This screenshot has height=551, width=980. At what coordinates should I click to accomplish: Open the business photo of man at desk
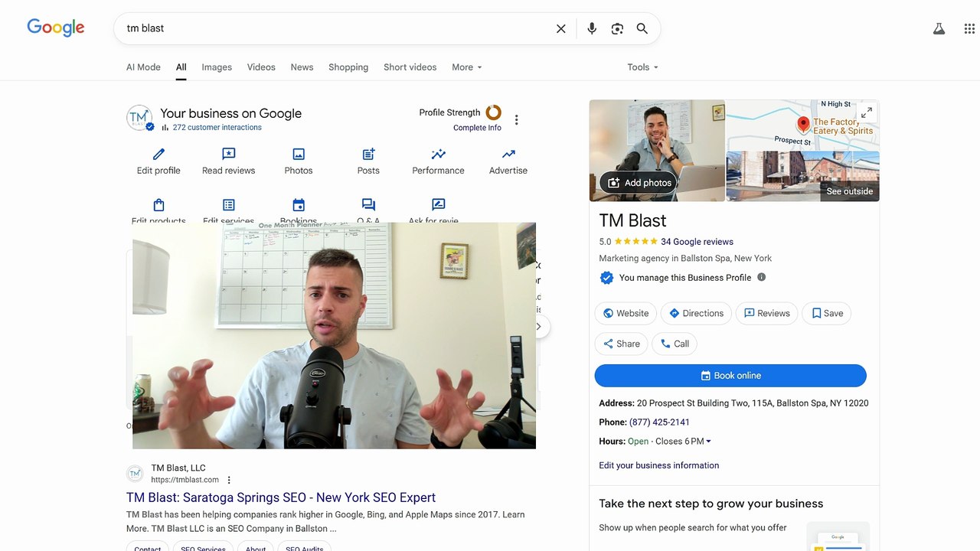[x=657, y=150]
